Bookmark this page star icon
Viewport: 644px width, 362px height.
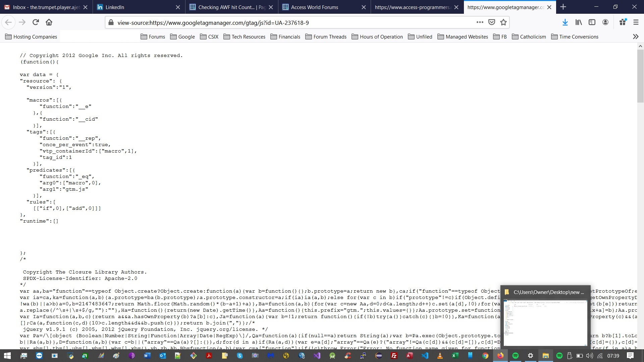tap(503, 22)
